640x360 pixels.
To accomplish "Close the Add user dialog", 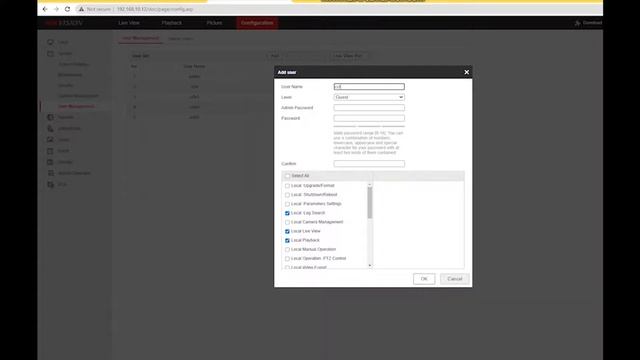I will click(467, 72).
